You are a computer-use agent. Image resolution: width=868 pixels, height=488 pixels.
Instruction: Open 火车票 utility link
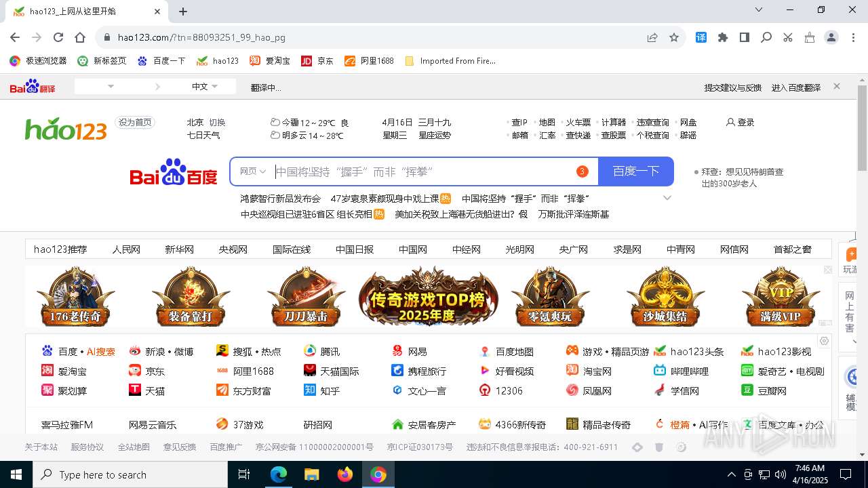(x=578, y=122)
